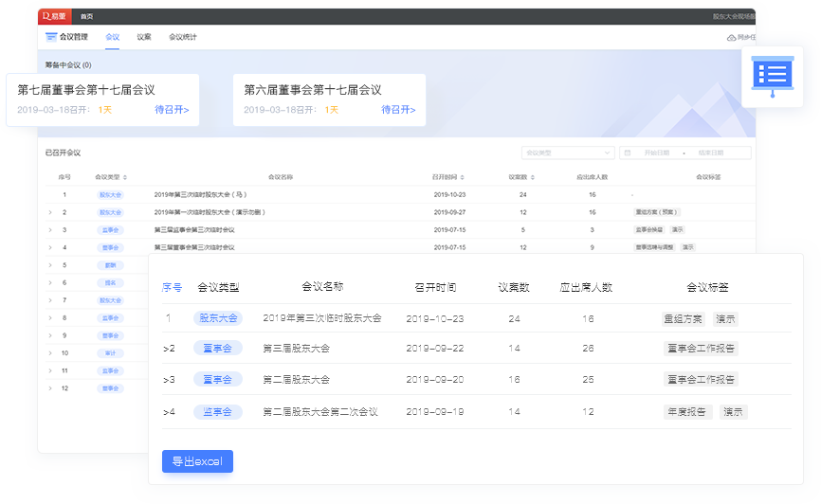Expand row 8 in the 已召开会议 list
Screen dimensions: 821x504
point(50,318)
